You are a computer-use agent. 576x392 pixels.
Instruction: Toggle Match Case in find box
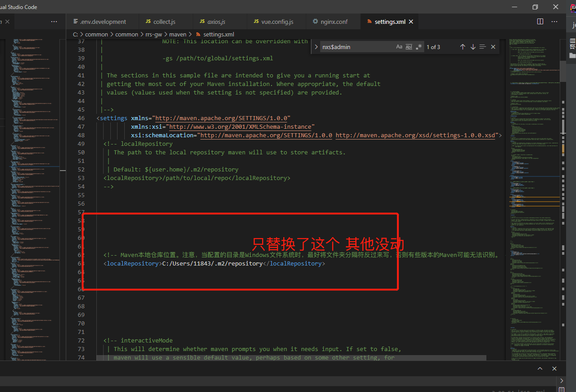coord(399,47)
